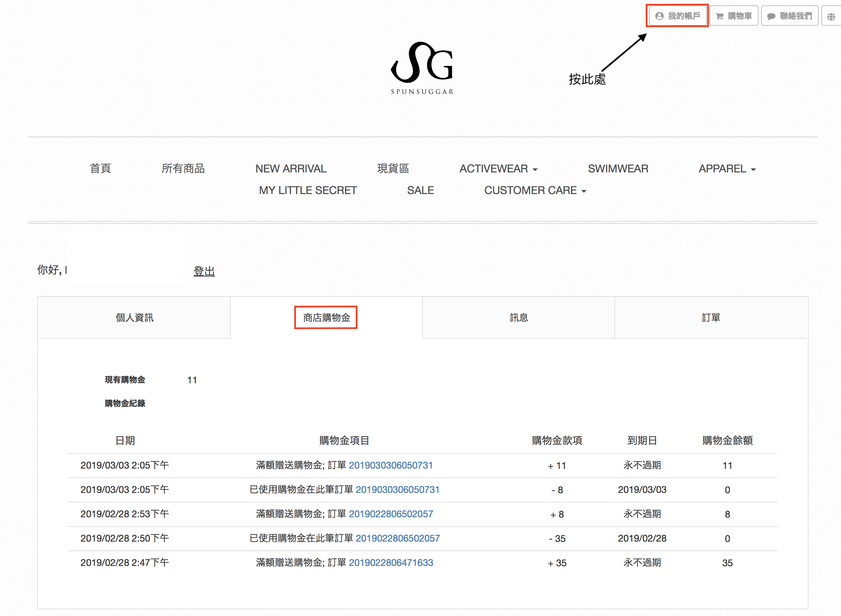Image resolution: width=841 pixels, height=616 pixels.
Task: Open the 所有商品 menu item
Action: click(x=183, y=169)
